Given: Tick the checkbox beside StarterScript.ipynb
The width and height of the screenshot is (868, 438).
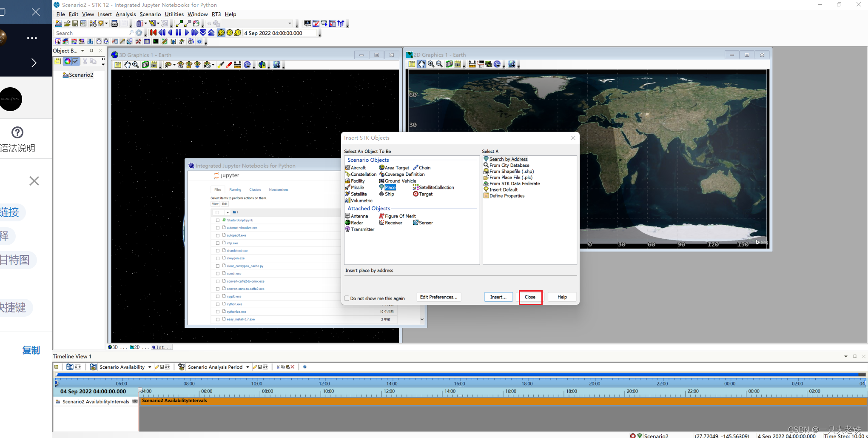Looking at the screenshot, I should click(x=218, y=220).
